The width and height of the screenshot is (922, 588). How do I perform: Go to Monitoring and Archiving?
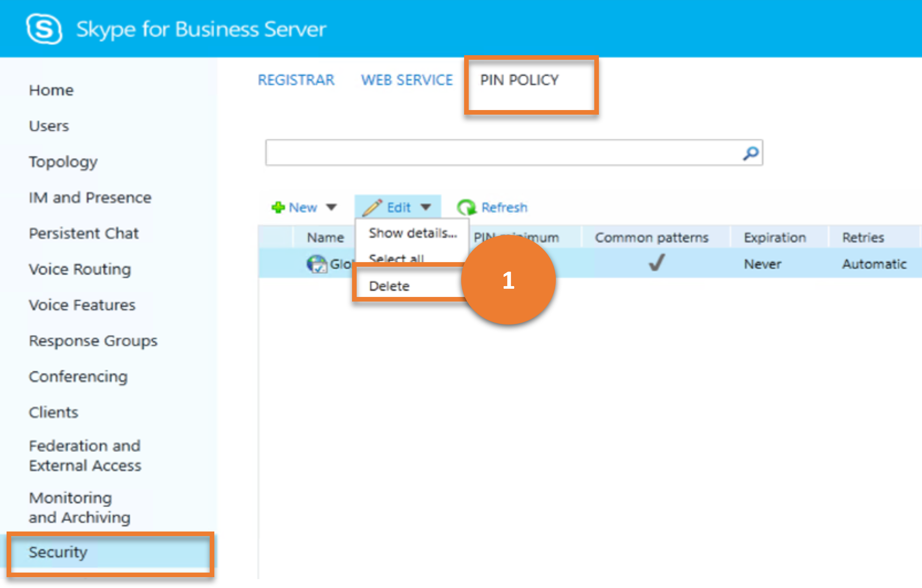pyautogui.click(x=80, y=508)
